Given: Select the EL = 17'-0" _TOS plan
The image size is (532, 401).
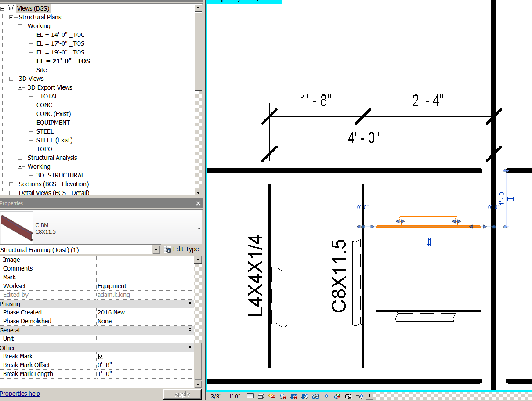Looking at the screenshot, I should pos(60,43).
